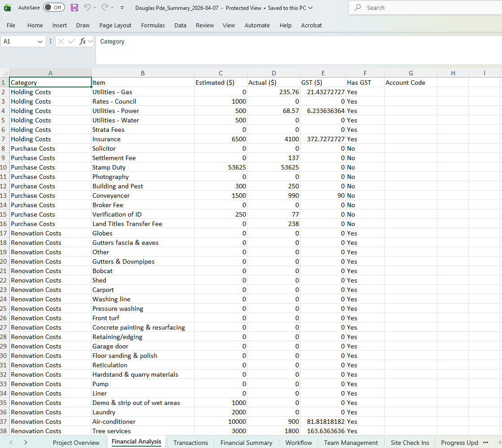This screenshot has width=502, height=448.
Task: Open the dropdown arrow beside fx
Action: point(90,41)
